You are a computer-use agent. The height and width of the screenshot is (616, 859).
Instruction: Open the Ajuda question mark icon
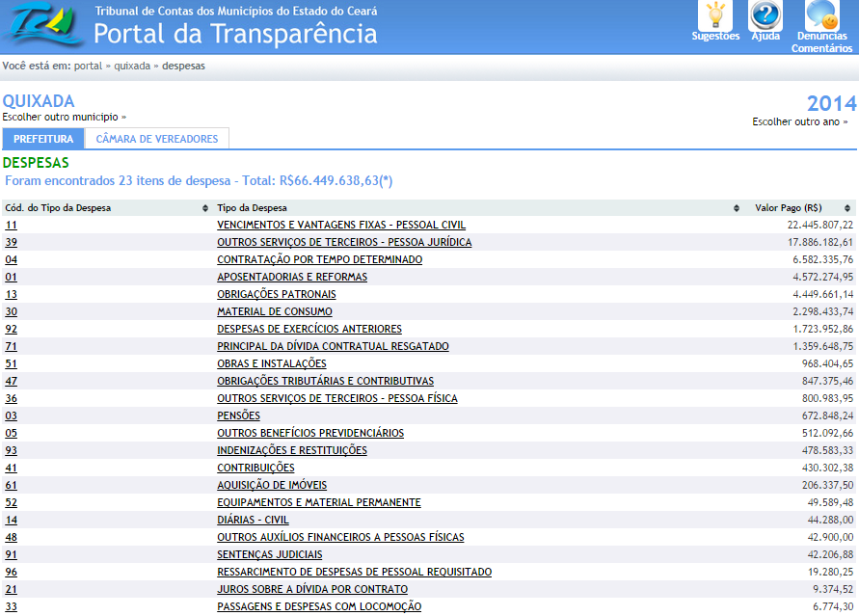tap(765, 16)
